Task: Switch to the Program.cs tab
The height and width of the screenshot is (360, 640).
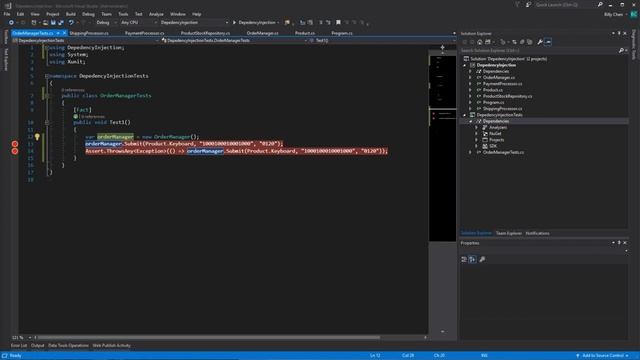Action: point(342,33)
